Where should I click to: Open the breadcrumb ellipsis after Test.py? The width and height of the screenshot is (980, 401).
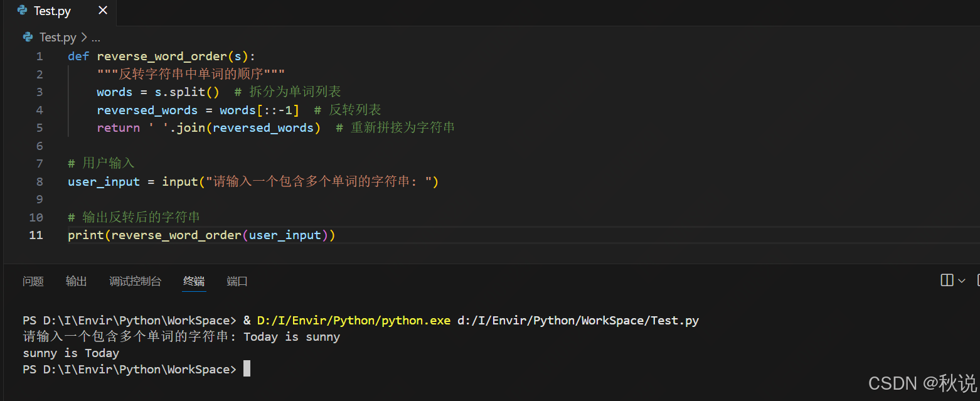click(95, 38)
